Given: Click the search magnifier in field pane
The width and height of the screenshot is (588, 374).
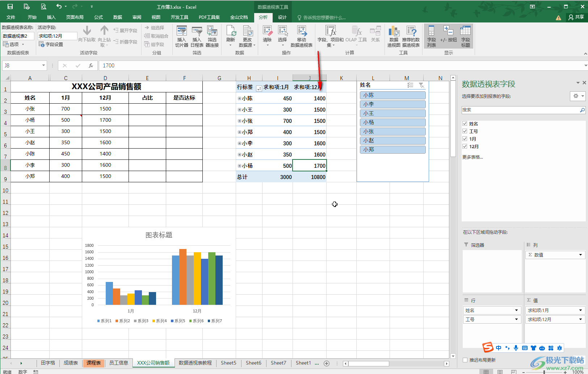Looking at the screenshot, I should pyautogui.click(x=582, y=110).
